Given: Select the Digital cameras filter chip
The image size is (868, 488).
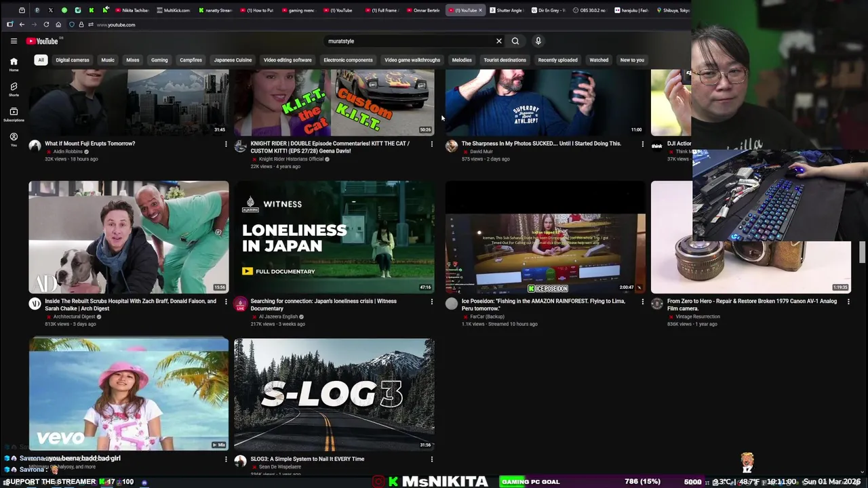Looking at the screenshot, I should point(73,60).
